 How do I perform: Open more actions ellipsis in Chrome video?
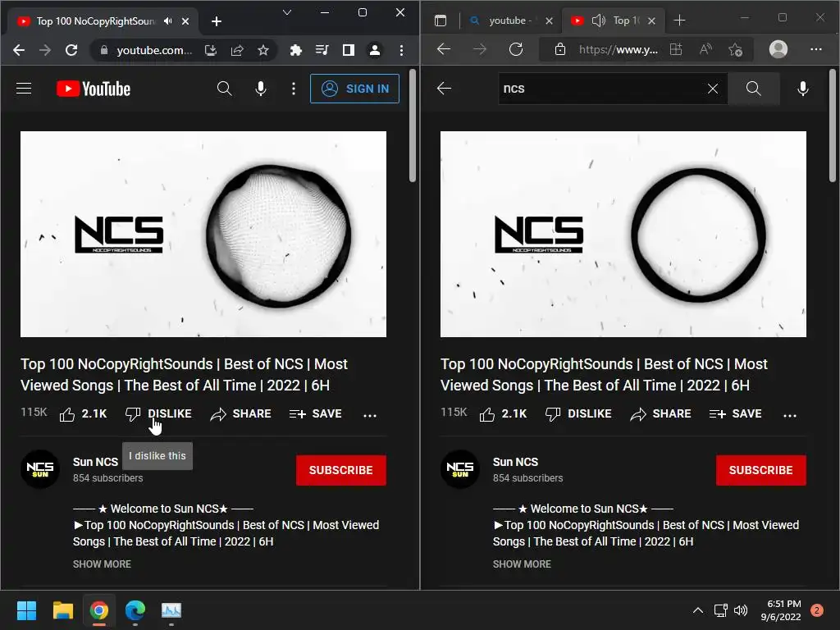pyautogui.click(x=370, y=414)
